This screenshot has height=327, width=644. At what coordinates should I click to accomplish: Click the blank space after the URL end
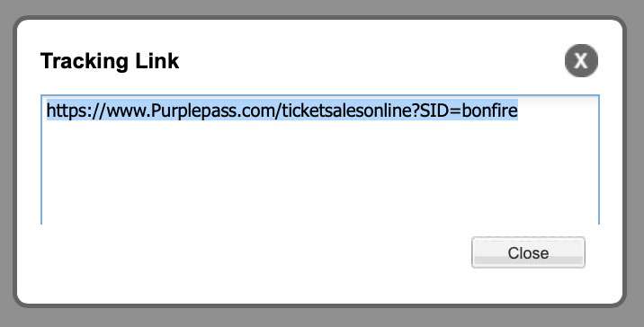click(x=557, y=110)
